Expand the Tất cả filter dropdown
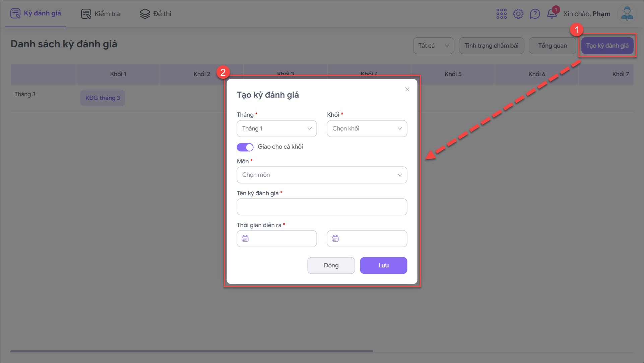This screenshot has height=363, width=644. point(433,46)
